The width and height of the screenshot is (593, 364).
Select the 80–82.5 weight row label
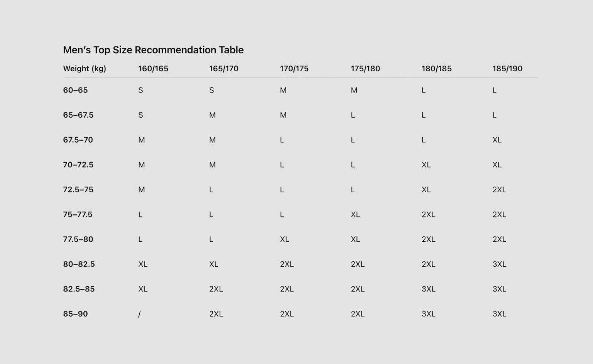pos(79,264)
